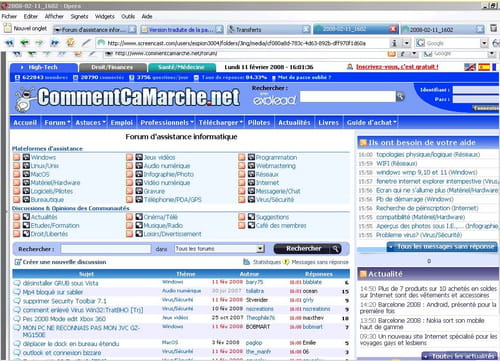The height and width of the screenshot is (361, 500).
Task: Go forward using the forward arrow icon
Action: pyautogui.click(x=39, y=43)
